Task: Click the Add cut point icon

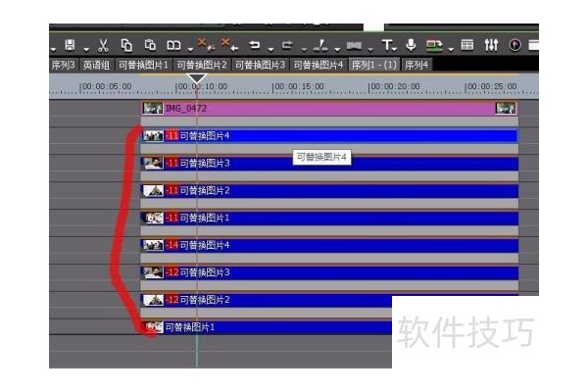Action: click(320, 45)
